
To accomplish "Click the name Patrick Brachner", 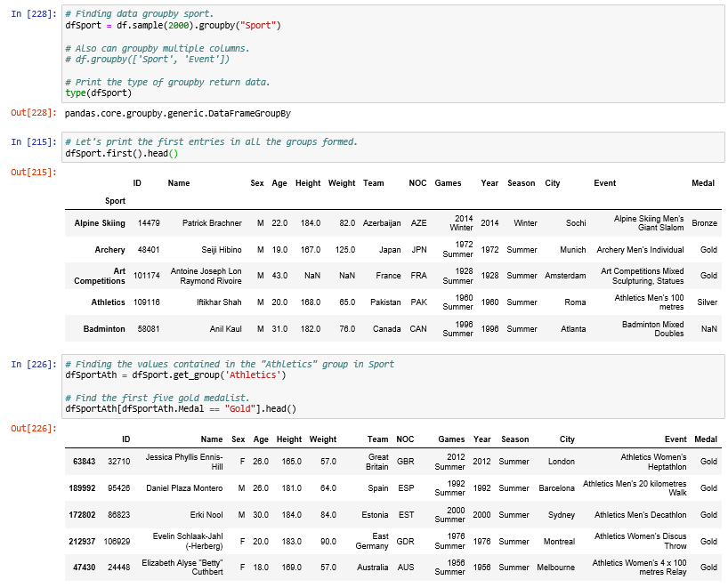I will [x=212, y=223].
